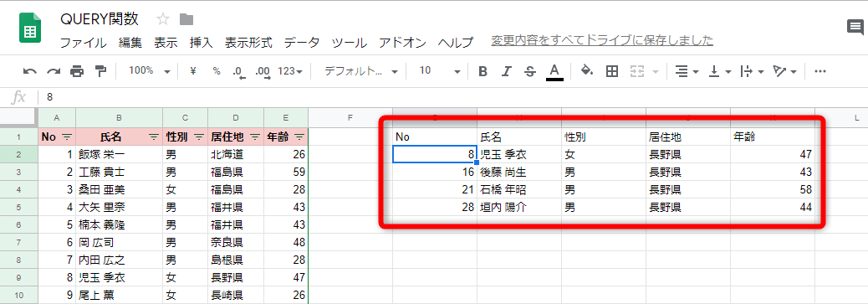This screenshot has height=304, width=868.
Task: Select result cell 石橋 年昭
Action: [519, 190]
